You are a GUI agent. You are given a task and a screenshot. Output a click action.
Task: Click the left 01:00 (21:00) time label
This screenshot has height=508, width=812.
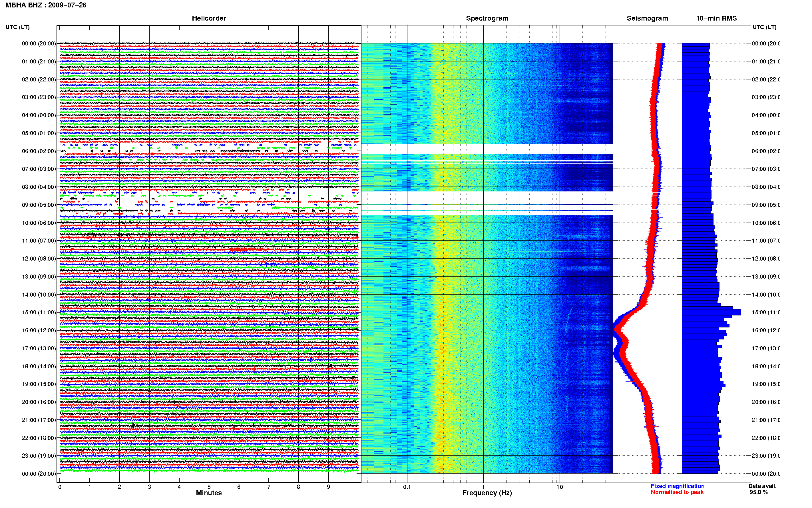[x=39, y=61]
